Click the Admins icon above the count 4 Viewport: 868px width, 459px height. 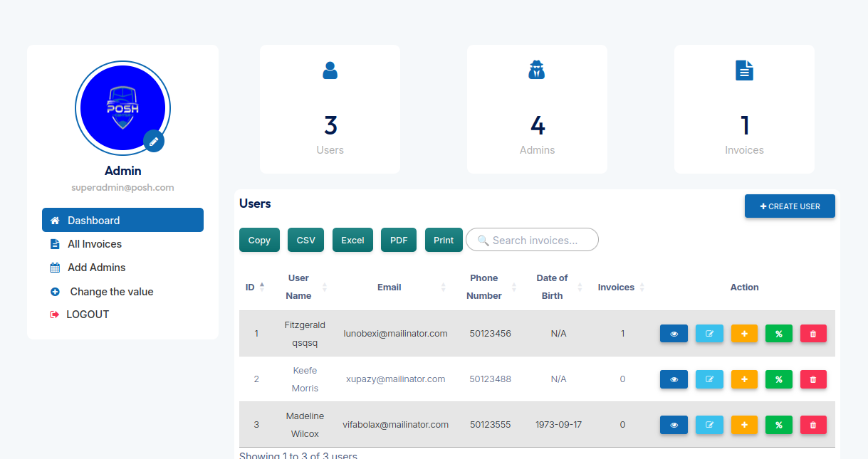click(x=537, y=70)
